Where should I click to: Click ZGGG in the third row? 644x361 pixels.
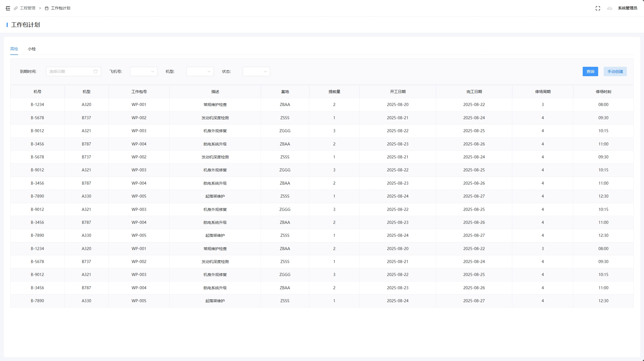(285, 131)
